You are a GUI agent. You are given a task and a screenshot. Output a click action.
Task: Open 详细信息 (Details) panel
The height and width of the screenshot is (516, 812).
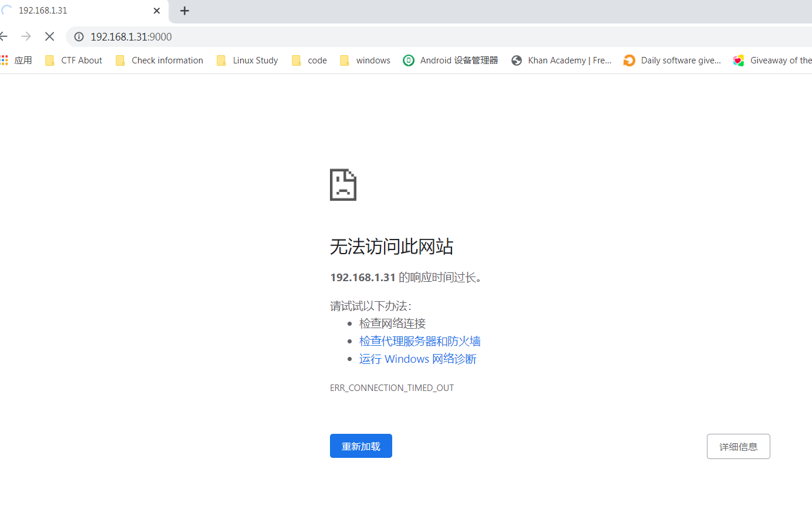click(x=738, y=446)
